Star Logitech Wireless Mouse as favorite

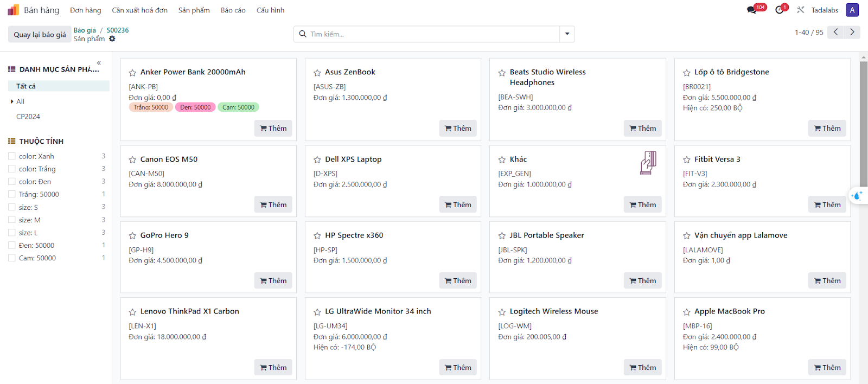point(502,312)
